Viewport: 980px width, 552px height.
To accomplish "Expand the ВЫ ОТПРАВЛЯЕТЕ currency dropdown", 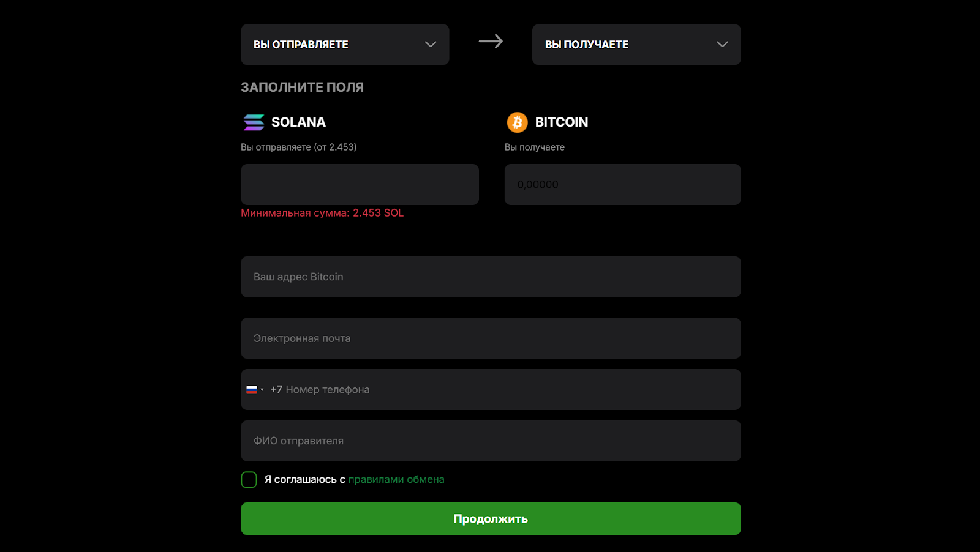I will coord(345,45).
